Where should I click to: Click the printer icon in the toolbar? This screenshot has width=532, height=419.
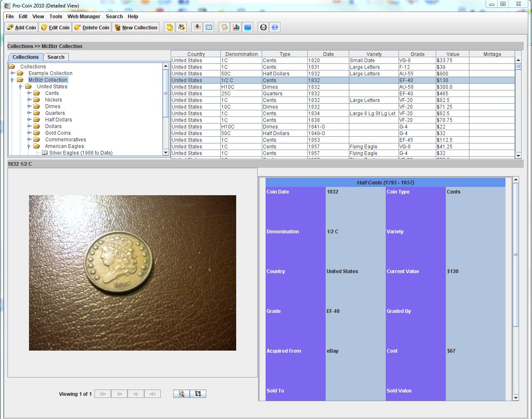(263, 27)
